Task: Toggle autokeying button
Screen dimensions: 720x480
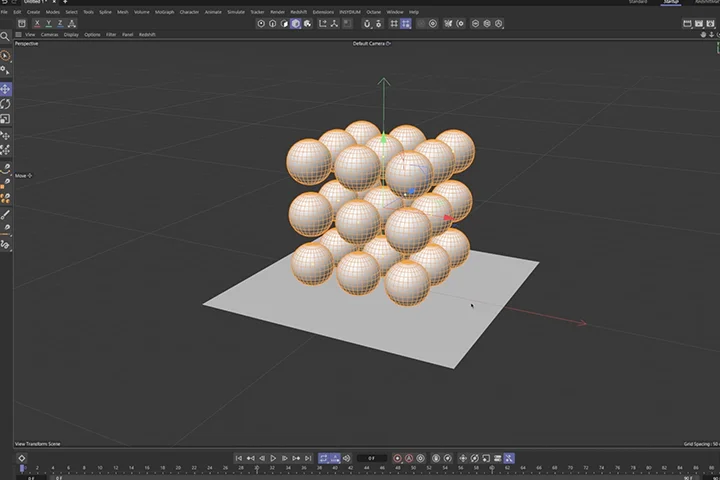Action: pyautogui.click(x=409, y=458)
